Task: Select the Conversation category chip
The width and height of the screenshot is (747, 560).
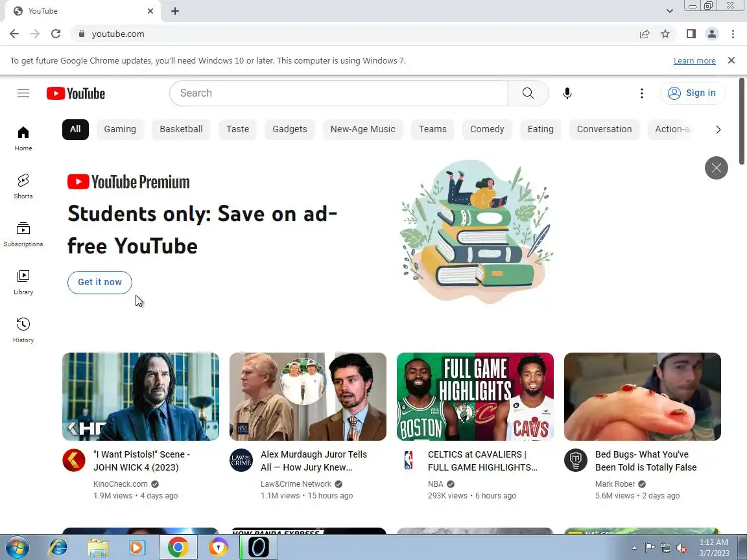Action: [x=604, y=130]
